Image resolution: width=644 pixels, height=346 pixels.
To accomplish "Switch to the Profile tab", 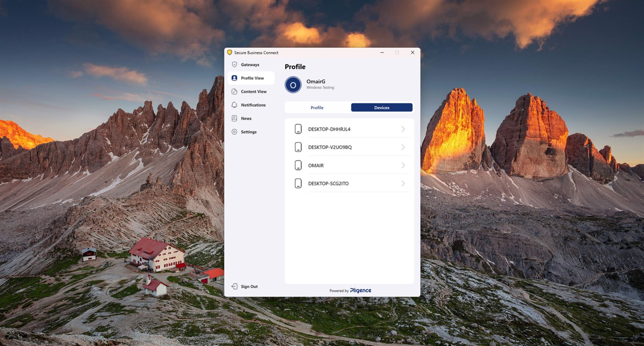I will click(x=317, y=107).
